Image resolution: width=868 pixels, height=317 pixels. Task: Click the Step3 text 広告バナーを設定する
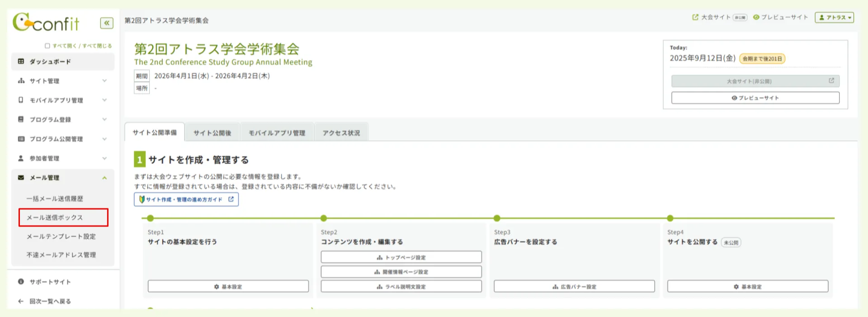pyautogui.click(x=525, y=242)
